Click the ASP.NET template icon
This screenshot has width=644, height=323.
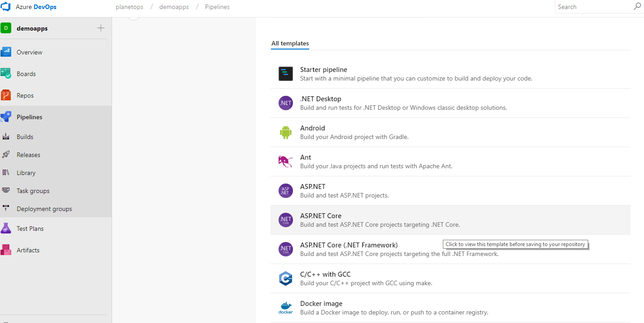pyautogui.click(x=286, y=191)
